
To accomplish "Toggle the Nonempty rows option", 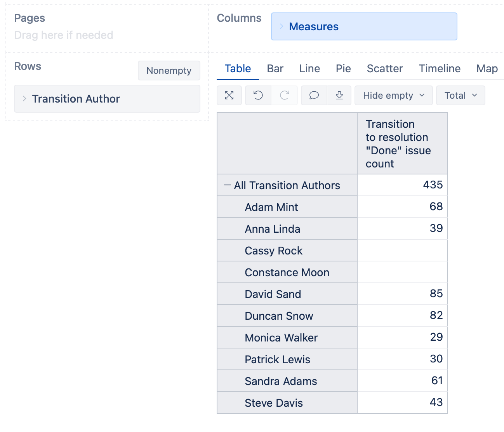I will (169, 71).
